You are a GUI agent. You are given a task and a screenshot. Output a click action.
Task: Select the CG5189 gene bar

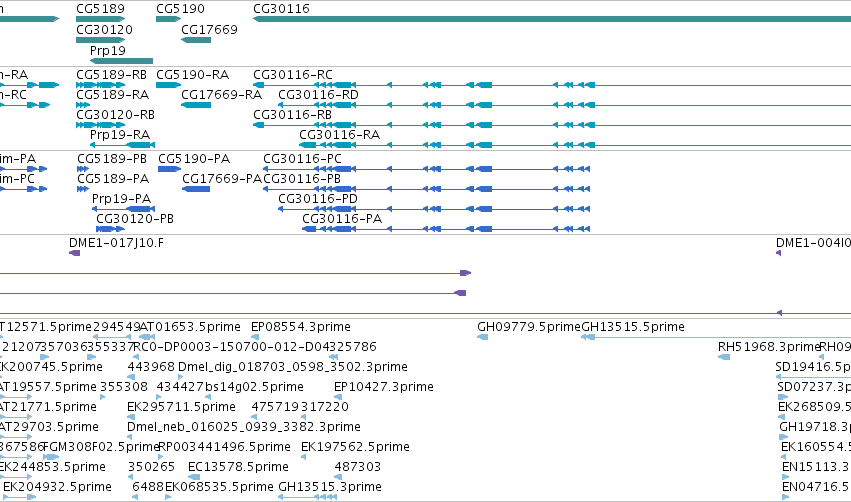[x=100, y=19]
